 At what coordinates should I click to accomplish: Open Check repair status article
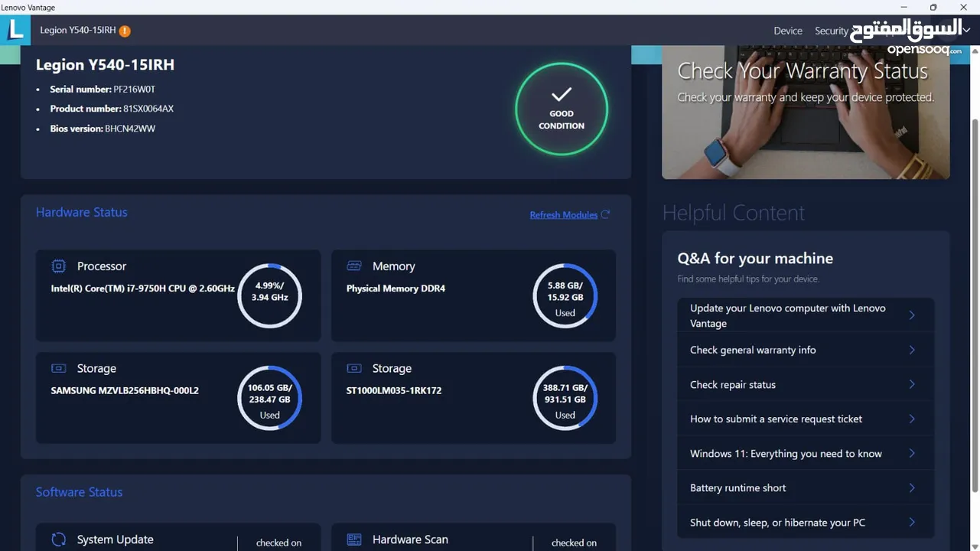[806, 384]
